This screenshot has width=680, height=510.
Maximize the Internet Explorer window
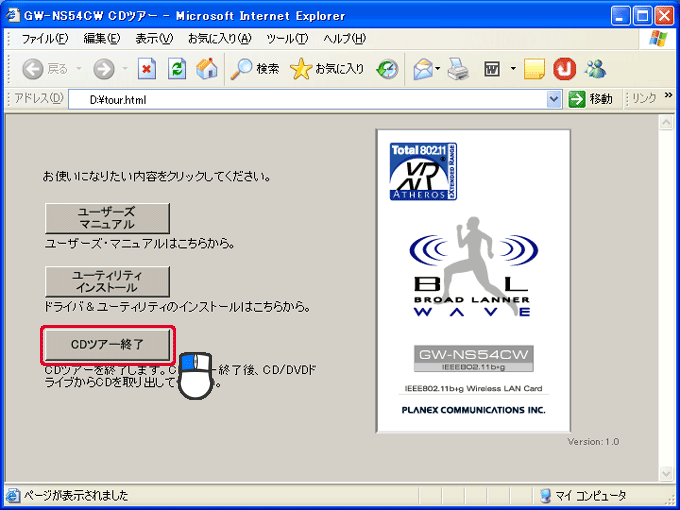tap(642, 16)
